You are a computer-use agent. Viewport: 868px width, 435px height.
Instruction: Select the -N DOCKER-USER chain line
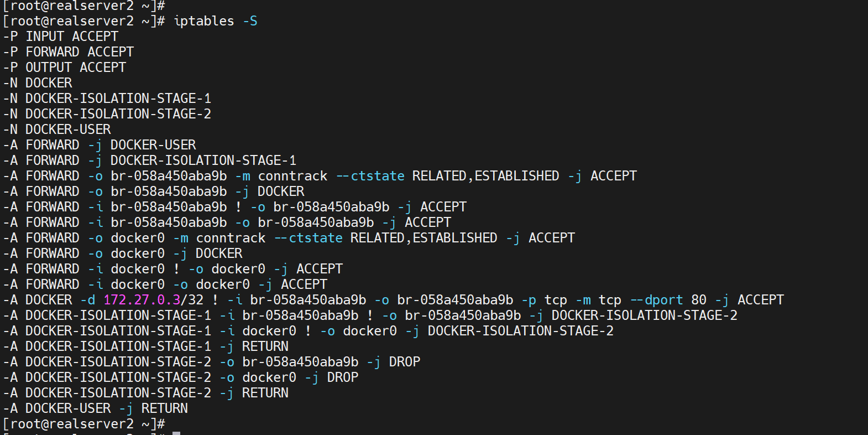point(57,130)
